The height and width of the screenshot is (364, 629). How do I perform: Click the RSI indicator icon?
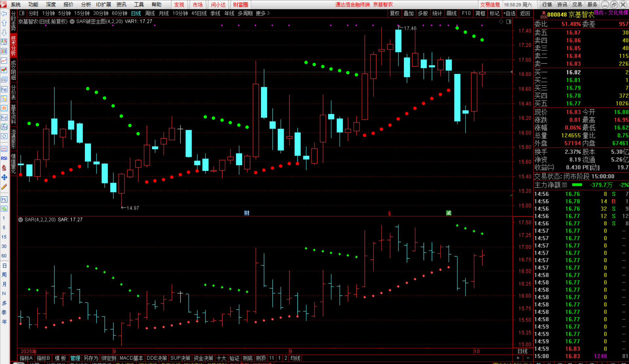tap(4, 158)
